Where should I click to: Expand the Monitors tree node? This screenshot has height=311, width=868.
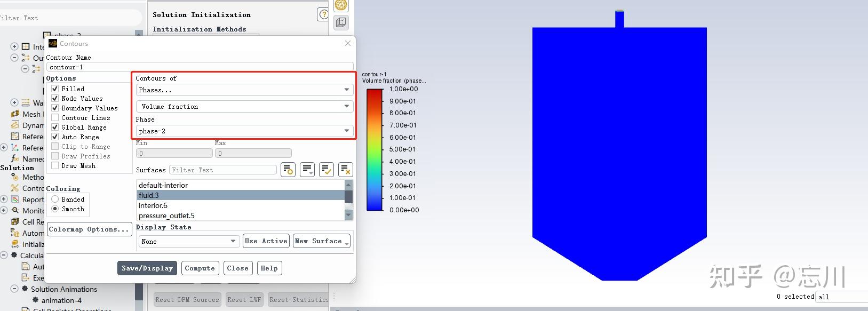point(4,210)
